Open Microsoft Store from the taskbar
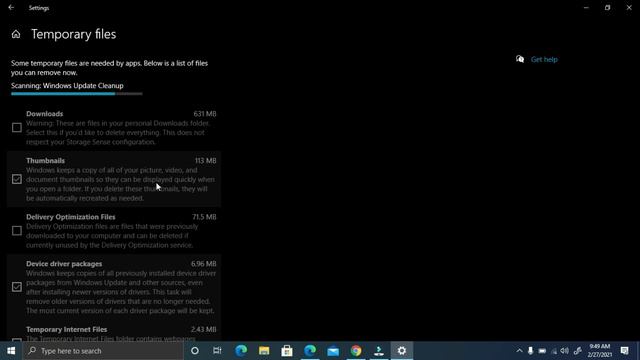Screen dimensions: 640x360 [287, 351]
